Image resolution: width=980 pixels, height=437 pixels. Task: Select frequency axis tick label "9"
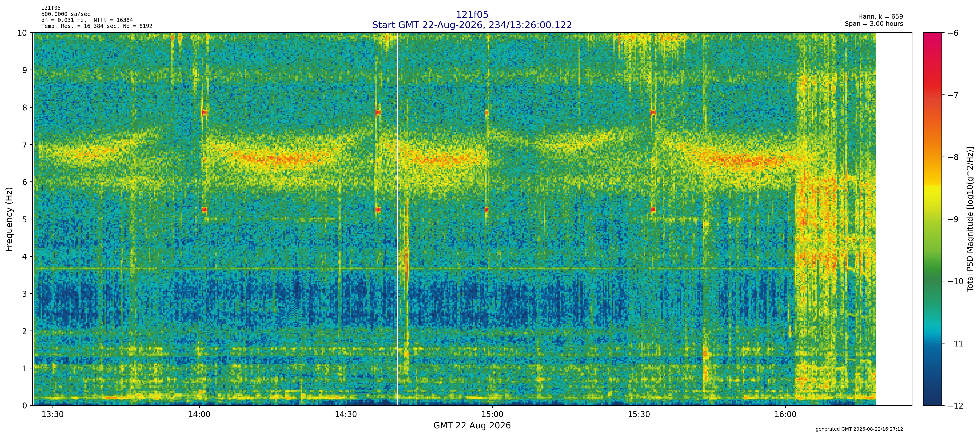(x=25, y=70)
